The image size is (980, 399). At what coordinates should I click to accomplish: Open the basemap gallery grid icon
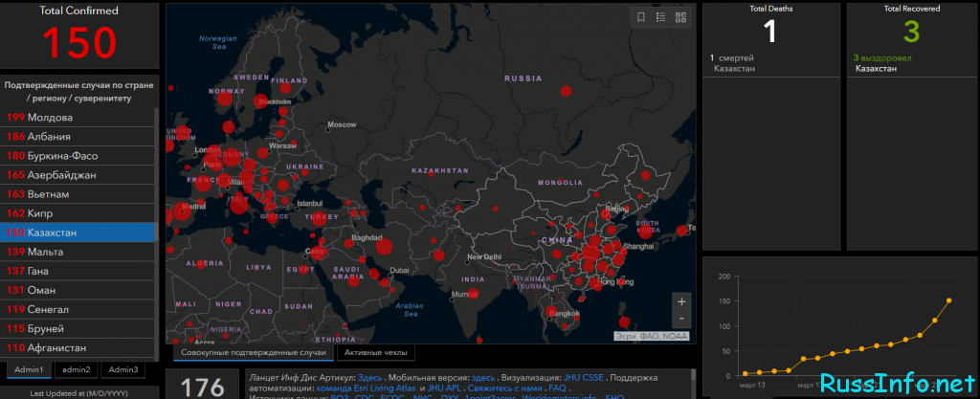[x=681, y=17]
